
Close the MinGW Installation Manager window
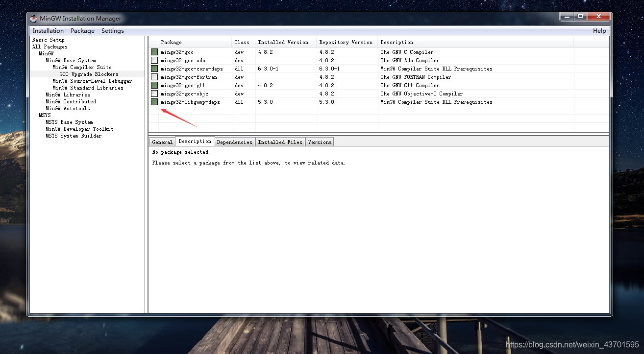(598, 16)
